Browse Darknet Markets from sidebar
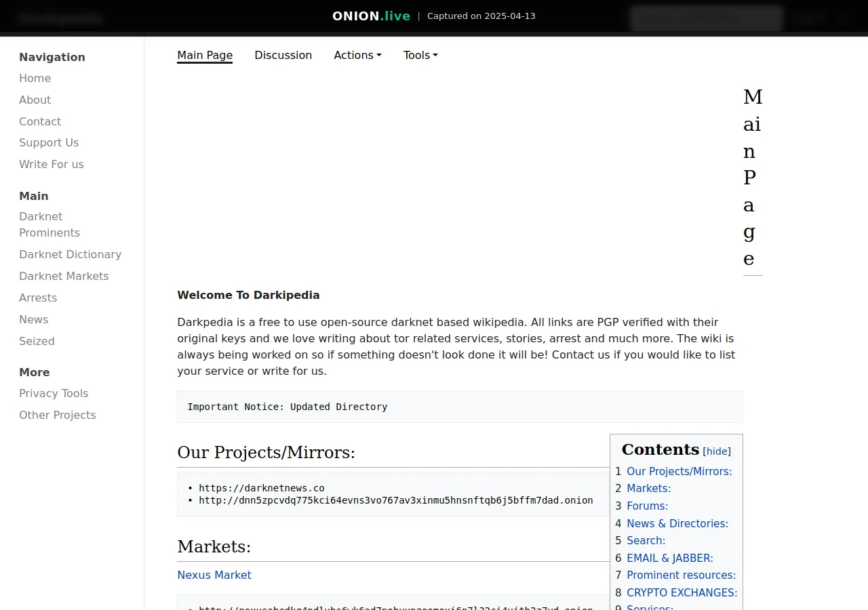The image size is (868, 610). (x=64, y=276)
